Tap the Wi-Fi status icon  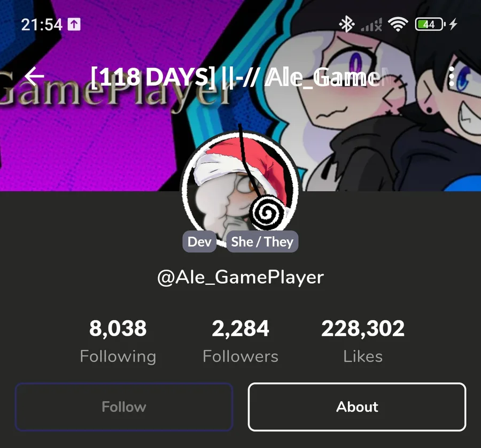click(x=398, y=24)
